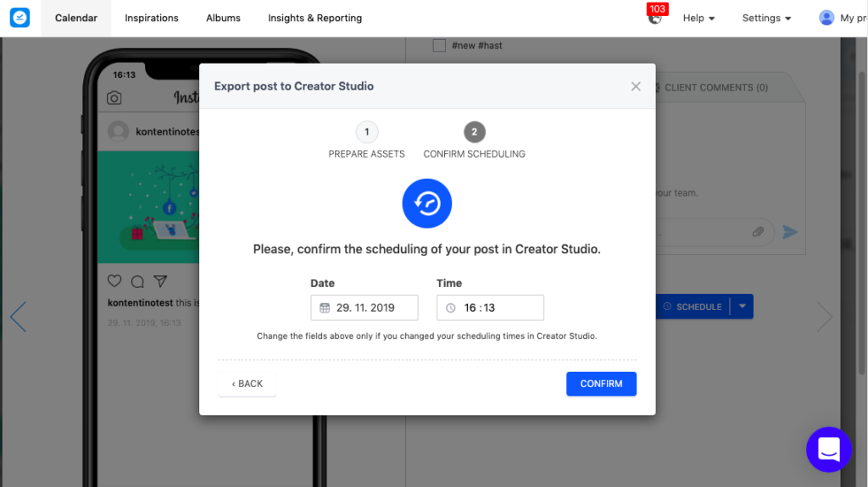868x487 pixels.
Task: Click the comment bubble icon in preview
Action: (x=137, y=282)
